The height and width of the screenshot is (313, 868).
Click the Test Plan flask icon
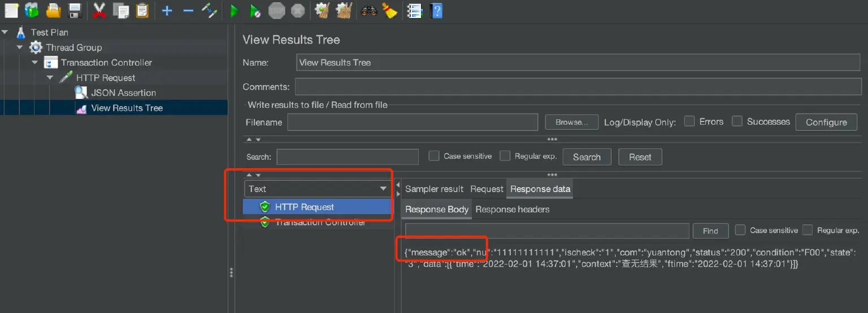[x=21, y=32]
